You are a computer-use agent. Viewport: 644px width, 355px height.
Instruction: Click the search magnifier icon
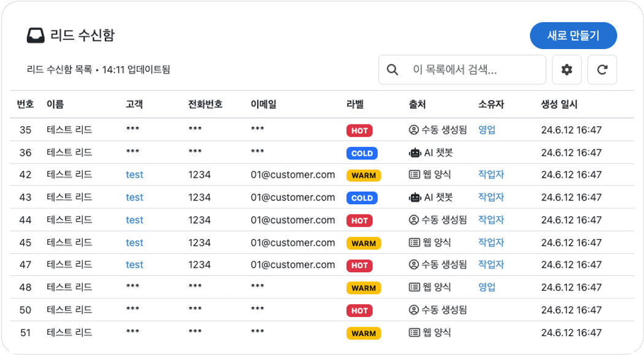coord(393,70)
